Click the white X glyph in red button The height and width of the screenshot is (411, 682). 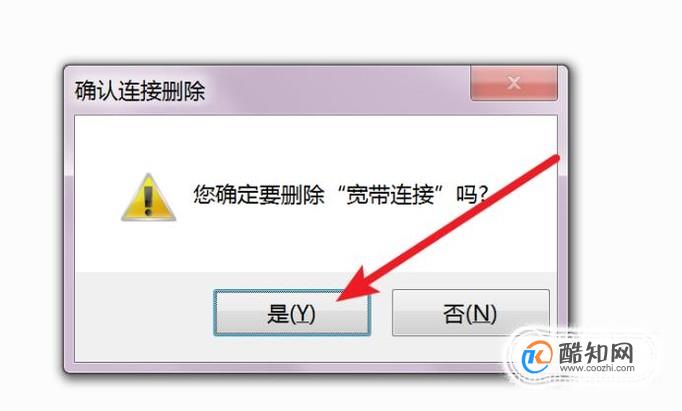514,83
